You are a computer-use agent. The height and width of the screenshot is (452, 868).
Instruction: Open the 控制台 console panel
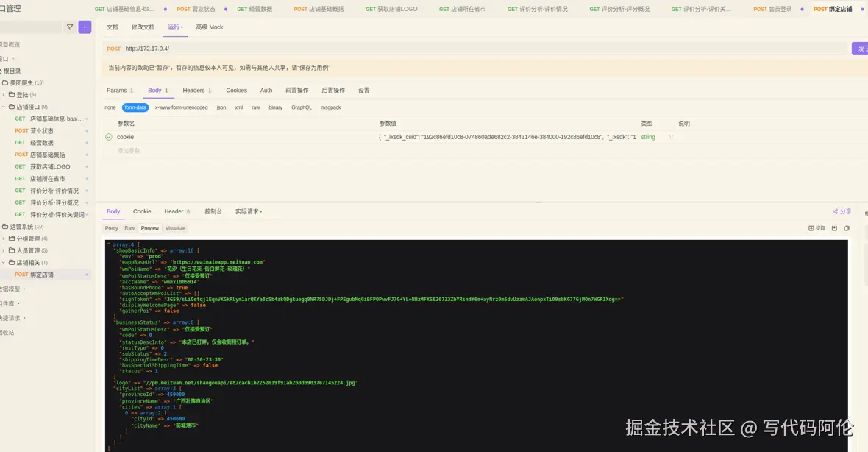213,211
